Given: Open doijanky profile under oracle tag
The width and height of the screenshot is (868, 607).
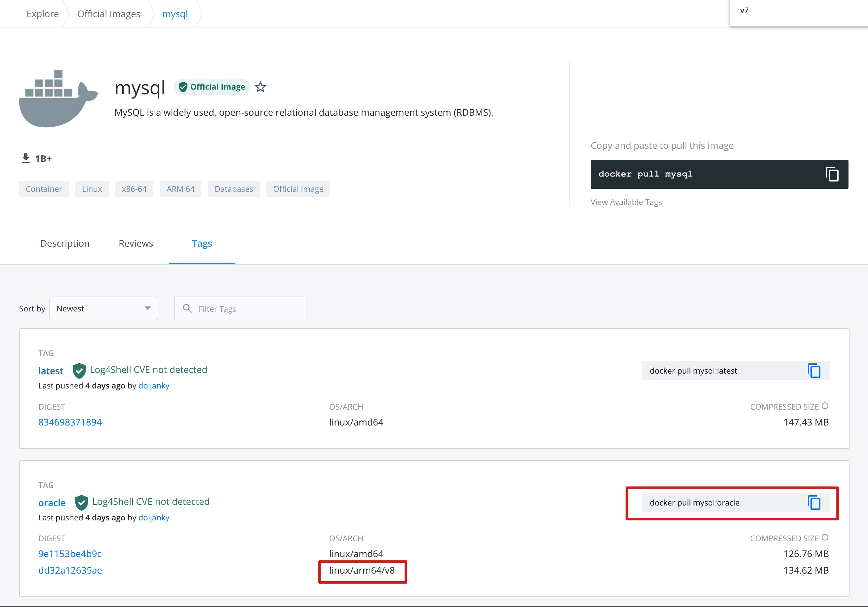Looking at the screenshot, I should [x=154, y=517].
